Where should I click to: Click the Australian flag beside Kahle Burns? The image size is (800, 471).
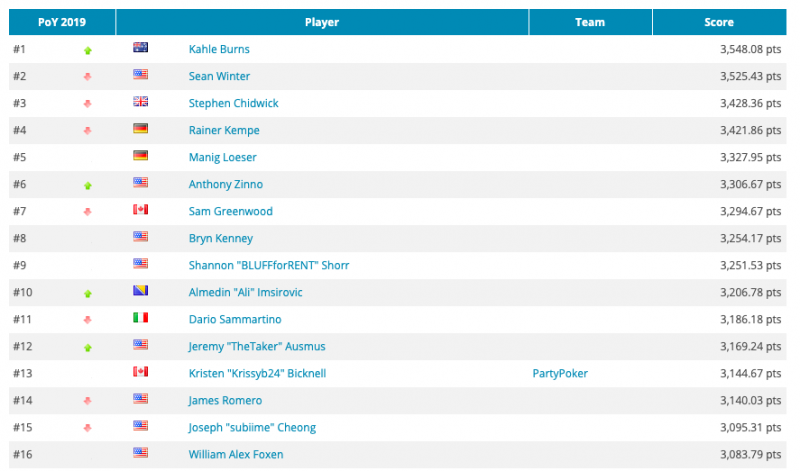pyautogui.click(x=140, y=48)
